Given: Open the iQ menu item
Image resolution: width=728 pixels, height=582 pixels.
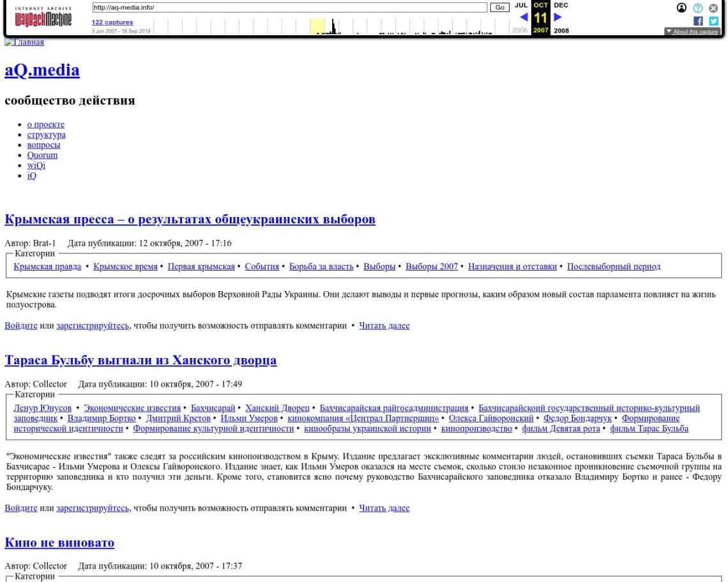Looking at the screenshot, I should [31, 175].
